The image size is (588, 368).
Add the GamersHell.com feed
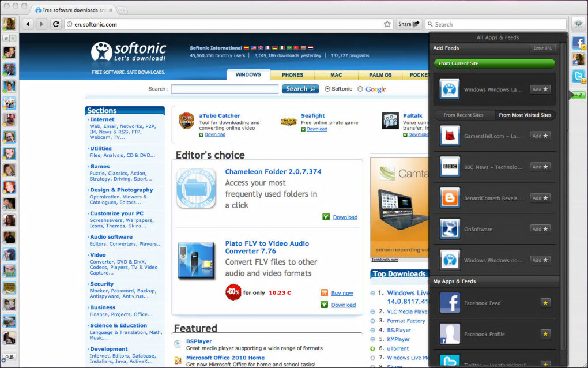pyautogui.click(x=540, y=136)
